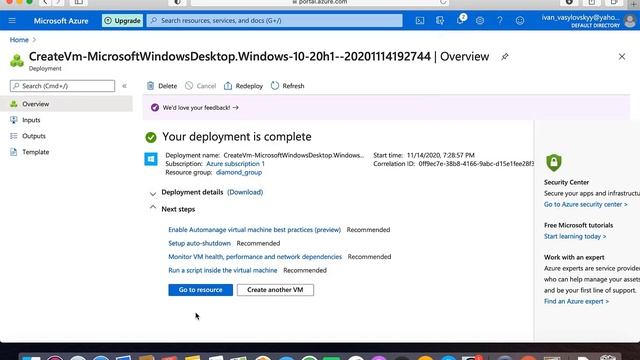Click the deployment cubes icon beside the title
Image resolution: width=640 pixels, height=360 pixels.
(x=17, y=60)
